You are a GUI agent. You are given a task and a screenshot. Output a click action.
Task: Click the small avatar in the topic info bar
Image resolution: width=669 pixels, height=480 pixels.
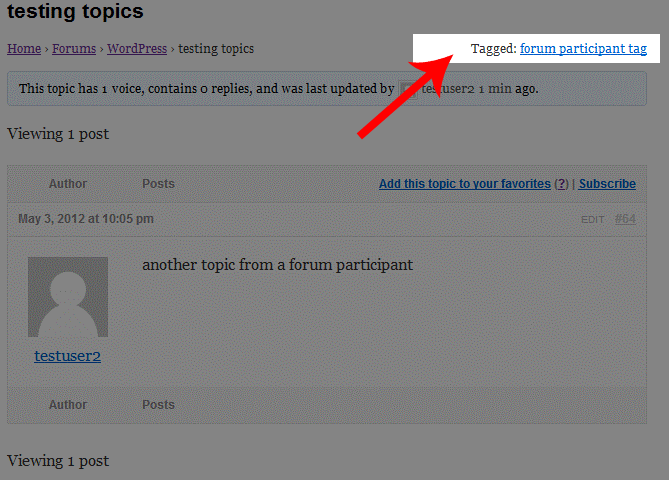(x=408, y=89)
